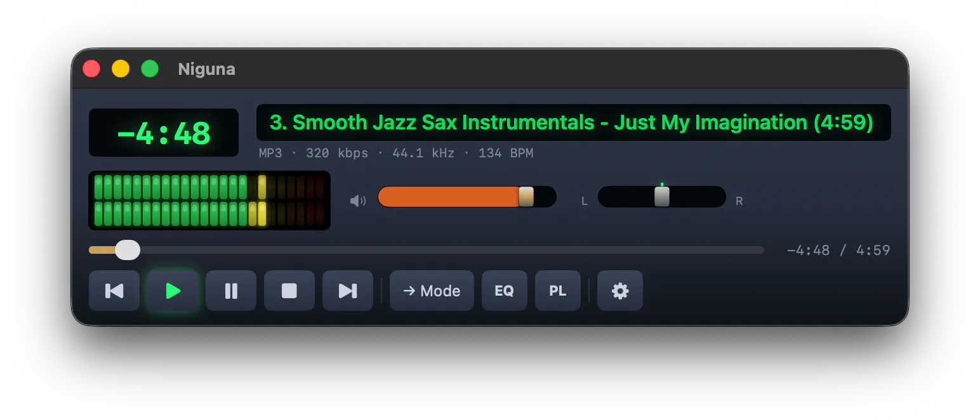Close the Niguna window

click(91, 69)
